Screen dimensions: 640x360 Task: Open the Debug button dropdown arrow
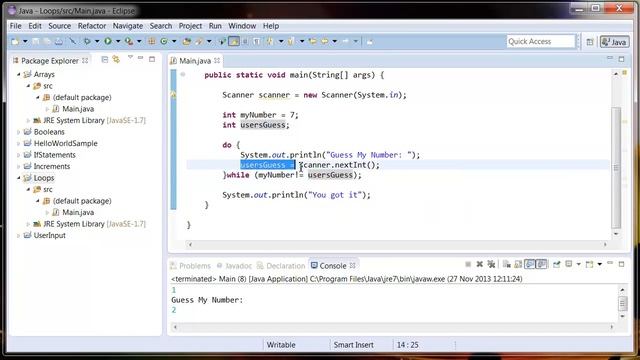[97, 42]
